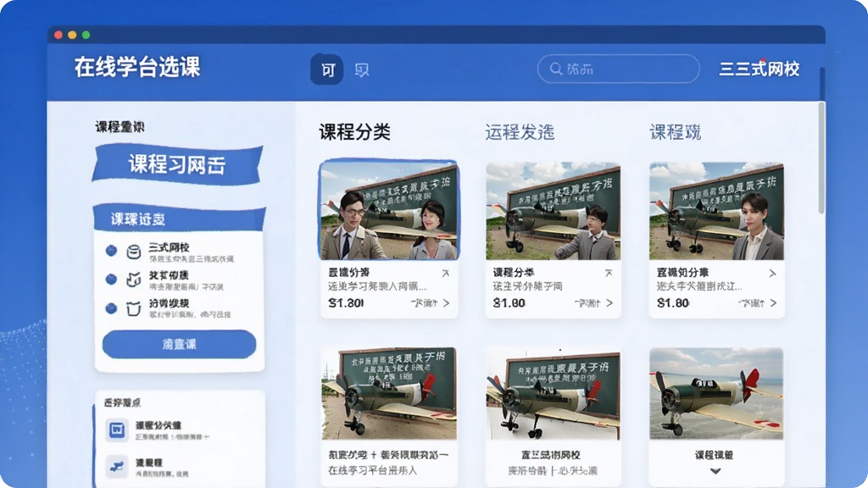The width and height of the screenshot is (868, 488).
Task: Click the 课程习网击 banner in the sidebar
Action: point(177,164)
